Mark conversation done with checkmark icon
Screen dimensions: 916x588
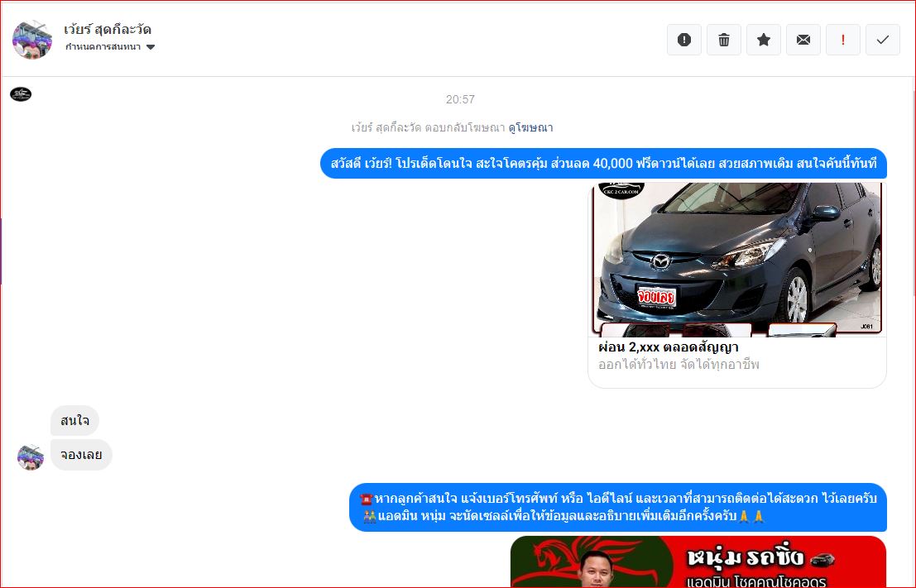(883, 40)
